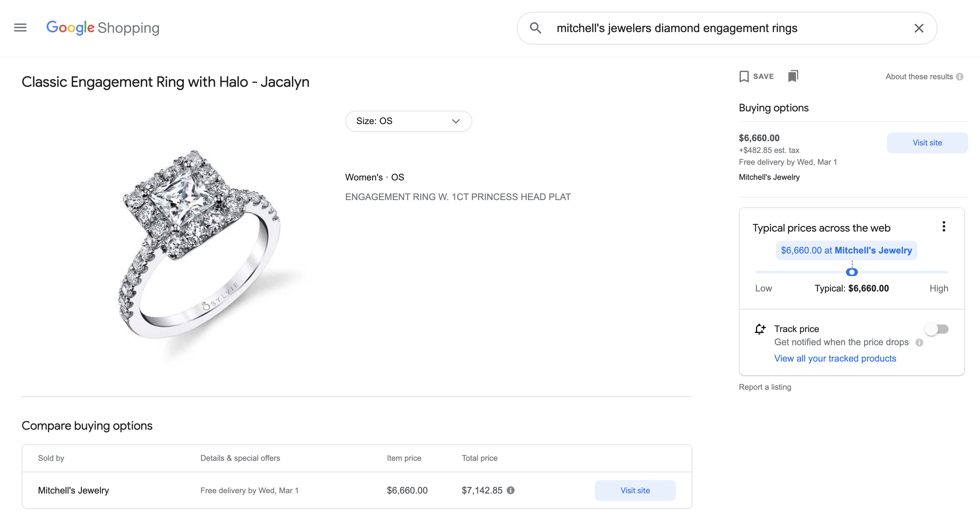
Task: Click the Google Shopping logo
Action: pyautogui.click(x=103, y=28)
